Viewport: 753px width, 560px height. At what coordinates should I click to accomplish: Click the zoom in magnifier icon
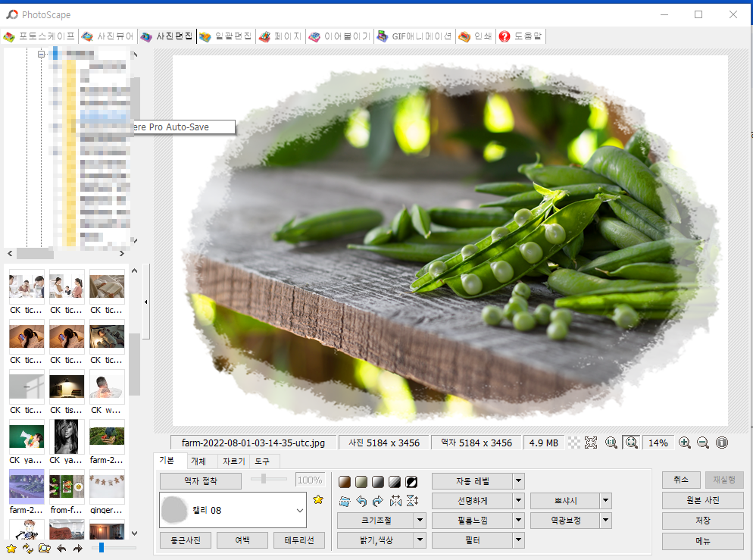point(685,443)
